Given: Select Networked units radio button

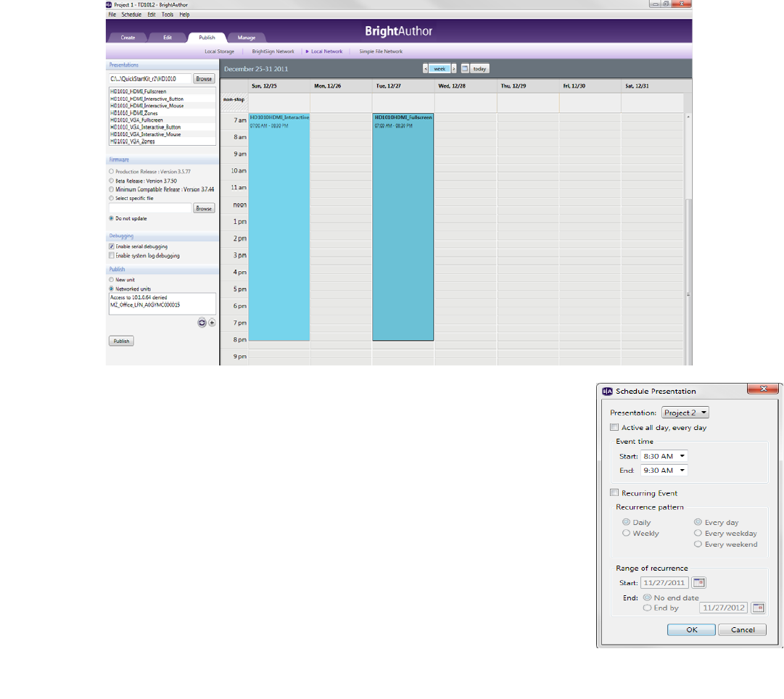Looking at the screenshot, I should 112,289.
